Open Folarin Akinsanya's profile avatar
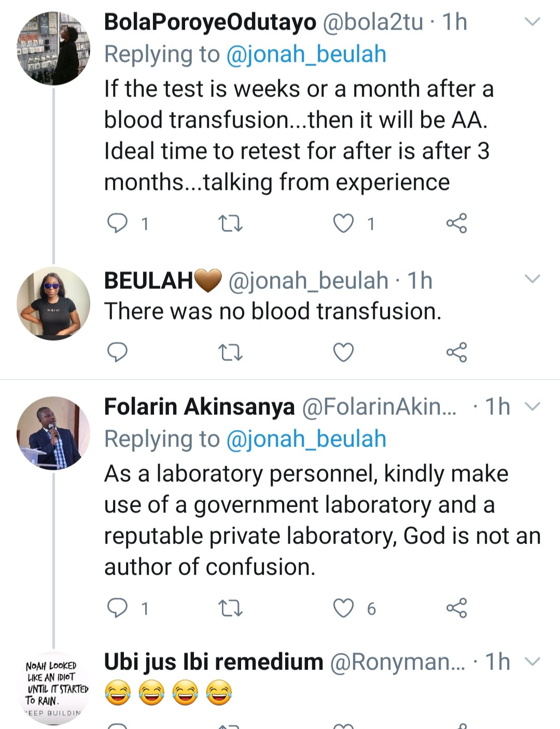 point(53,433)
